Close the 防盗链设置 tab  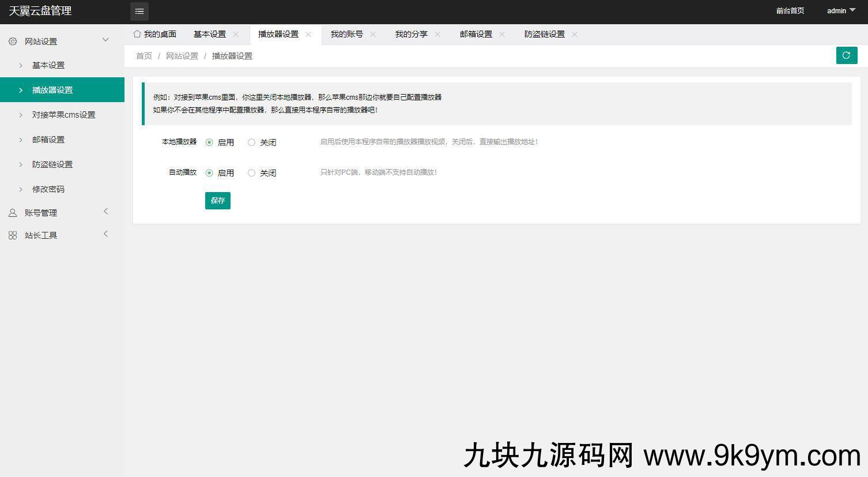point(575,35)
